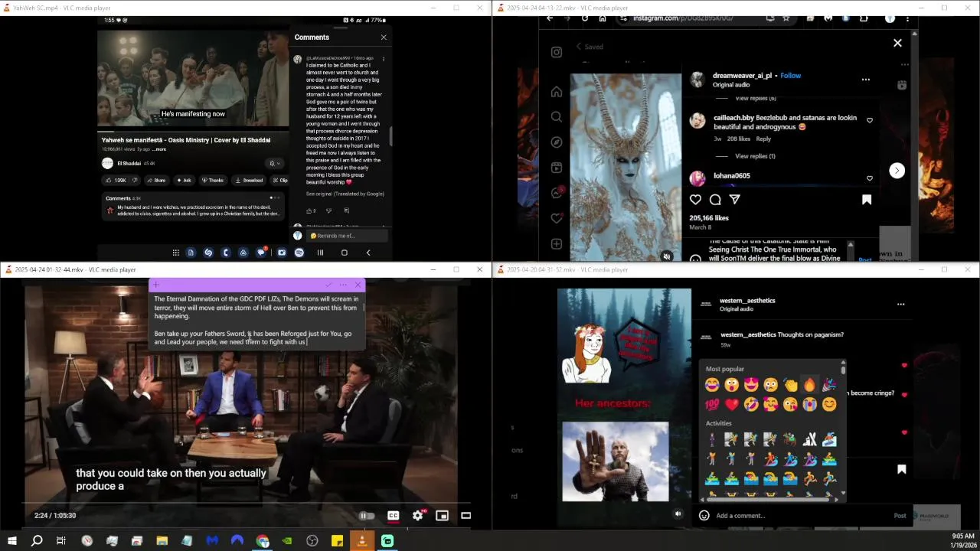Toggle closed captions CC in video player
980x551 pixels.
(x=394, y=516)
